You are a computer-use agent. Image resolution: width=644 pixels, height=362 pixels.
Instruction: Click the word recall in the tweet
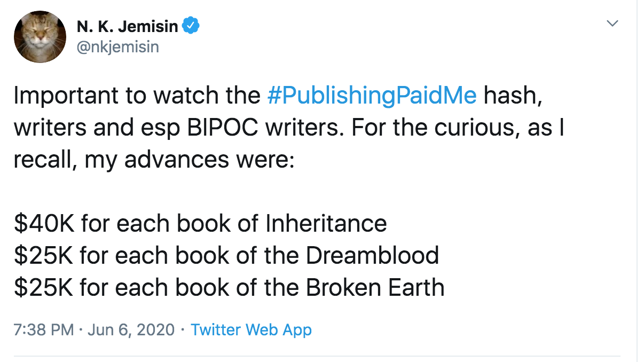coord(44,161)
